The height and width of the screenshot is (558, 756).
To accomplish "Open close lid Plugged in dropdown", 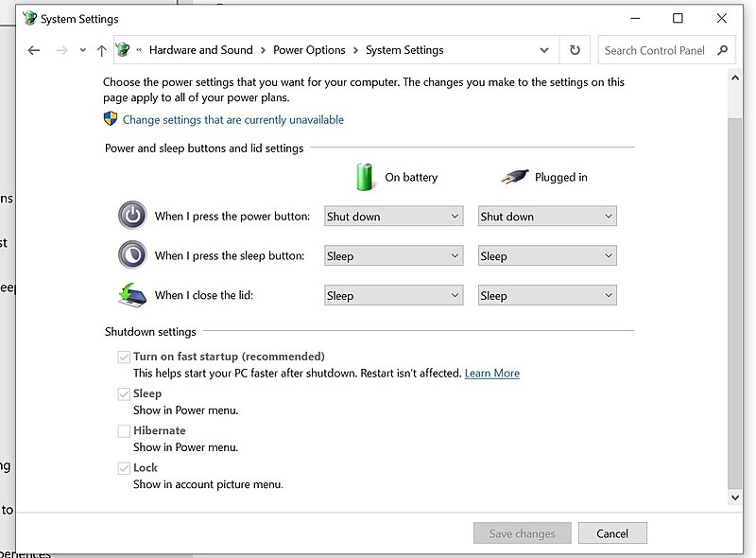I will 547,295.
